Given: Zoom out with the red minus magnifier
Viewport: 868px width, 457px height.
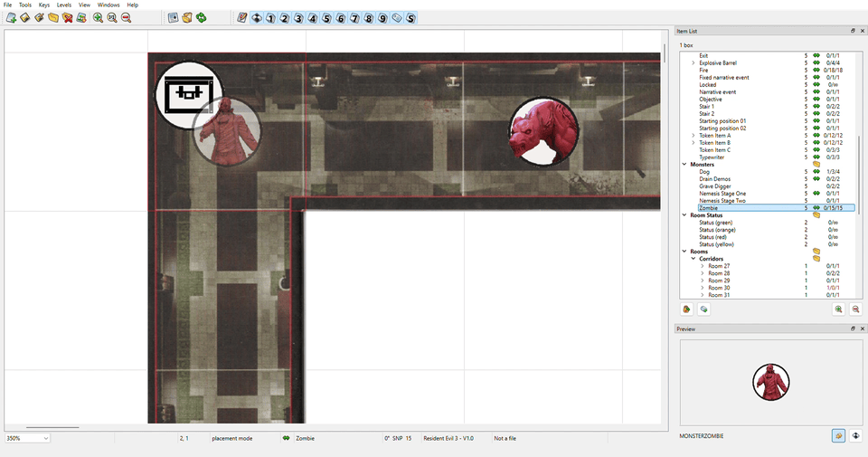Looking at the screenshot, I should 127,18.
